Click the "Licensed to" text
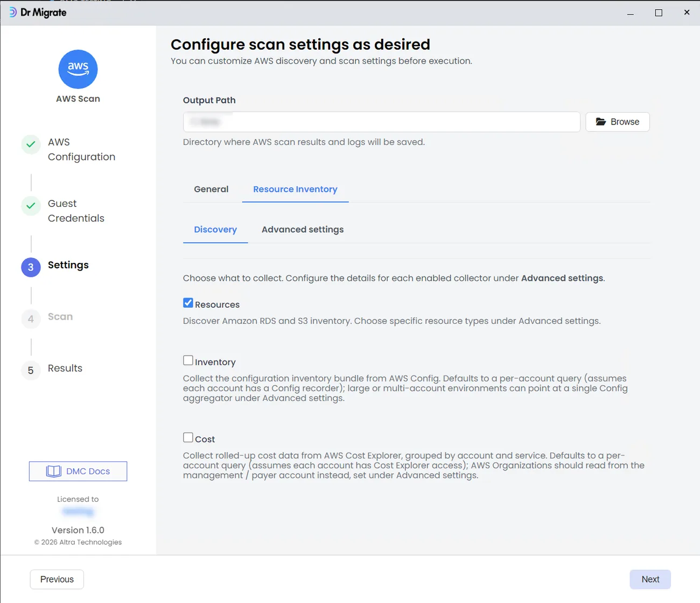The image size is (700, 603). (x=78, y=500)
